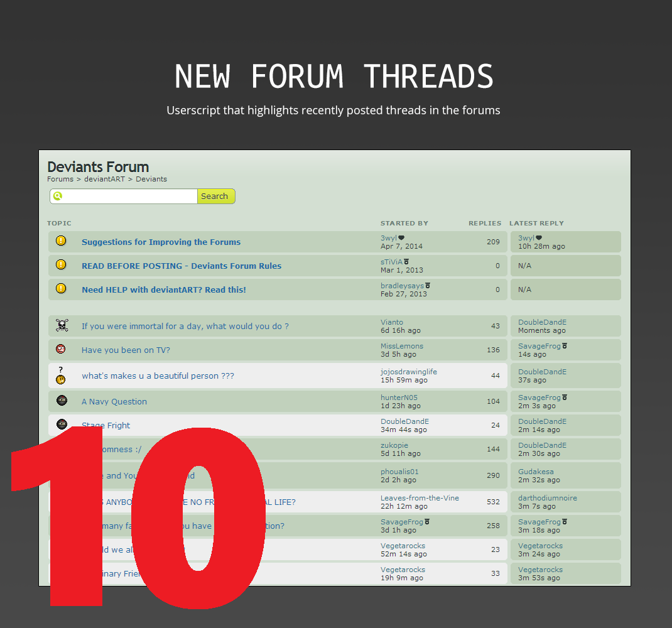Click the ninja icon beside Stage Fright
672x628 pixels.
click(x=62, y=424)
